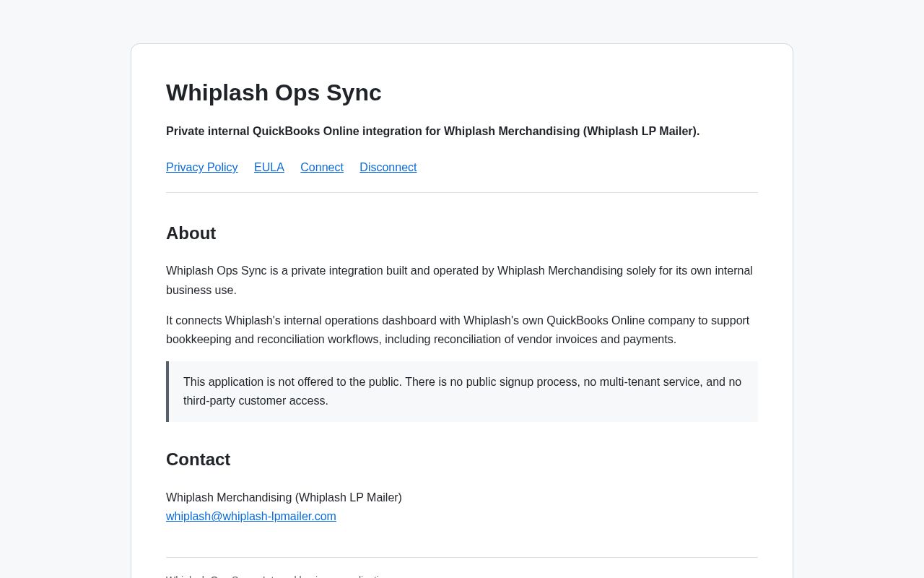Click the Connect link
Image resolution: width=924 pixels, height=578 pixels.
click(322, 168)
